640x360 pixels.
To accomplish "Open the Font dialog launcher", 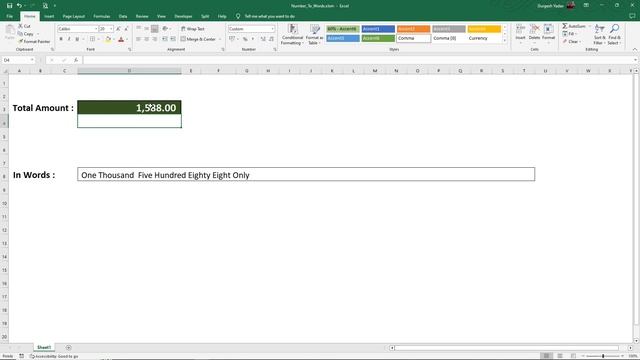I will coord(129,49).
